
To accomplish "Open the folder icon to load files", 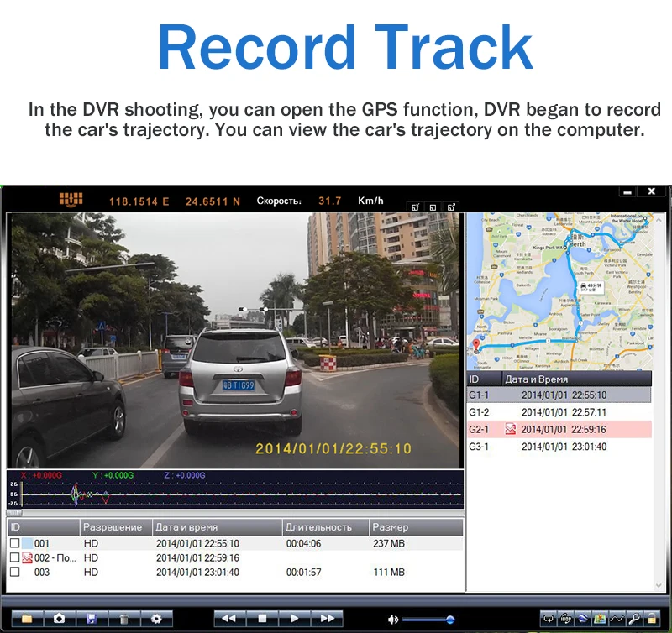I will pos(27,619).
